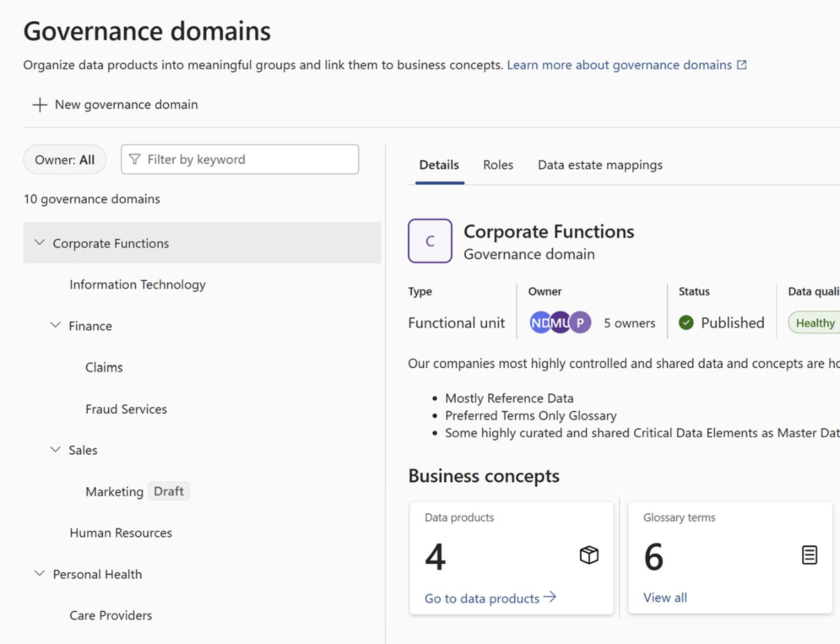The width and height of the screenshot is (840, 644).
Task: Click the green Published status checkmark
Action: coord(685,323)
